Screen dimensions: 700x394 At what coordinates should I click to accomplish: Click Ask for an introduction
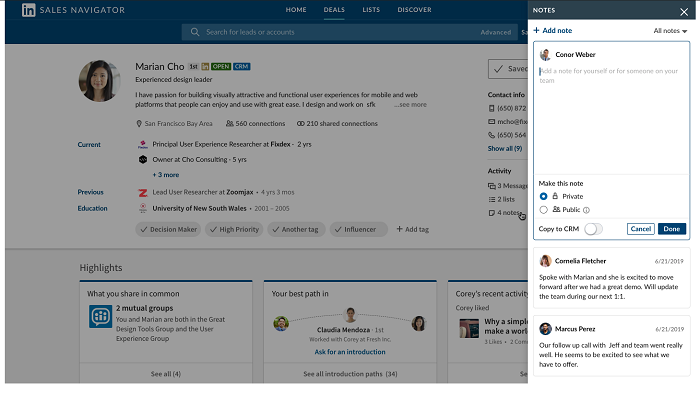pos(350,352)
